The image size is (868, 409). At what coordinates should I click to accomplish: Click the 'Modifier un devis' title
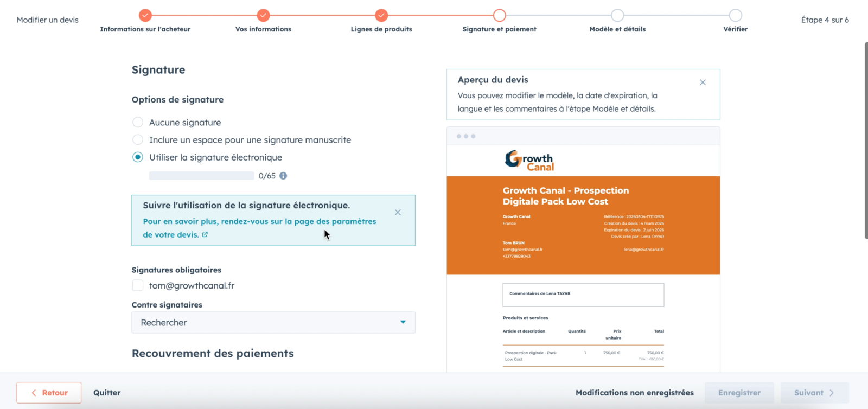[x=48, y=20]
